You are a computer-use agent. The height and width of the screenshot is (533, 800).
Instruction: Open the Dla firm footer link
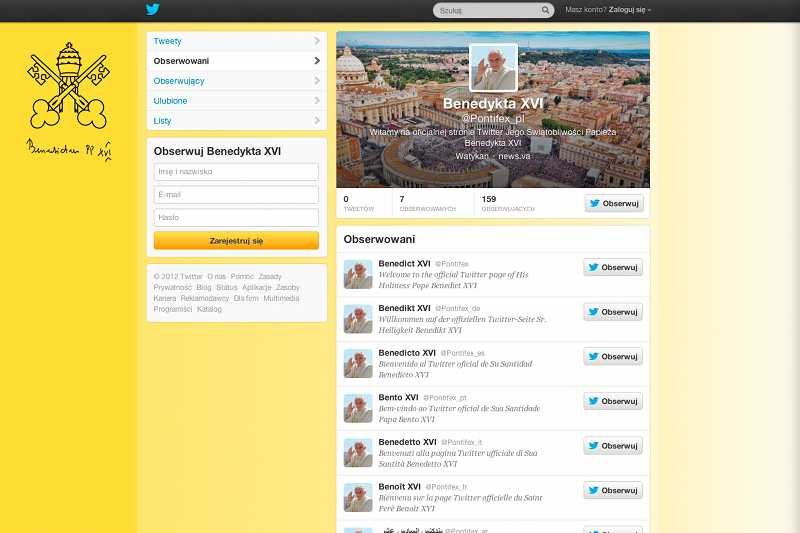coord(246,298)
